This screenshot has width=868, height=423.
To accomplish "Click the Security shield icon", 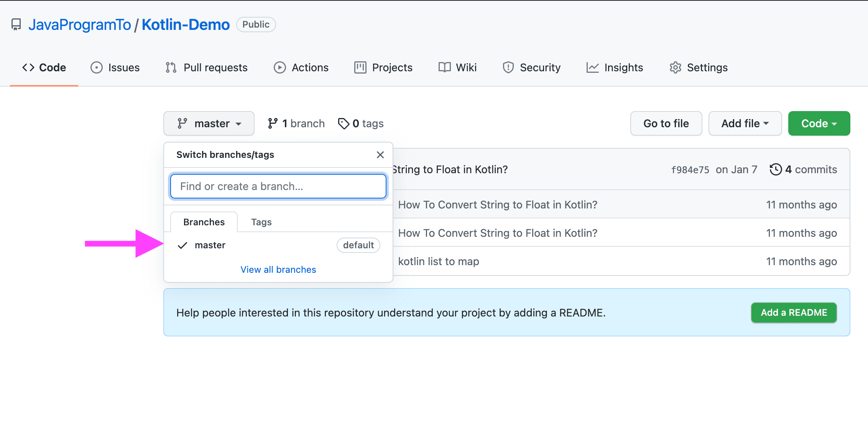I will (508, 67).
